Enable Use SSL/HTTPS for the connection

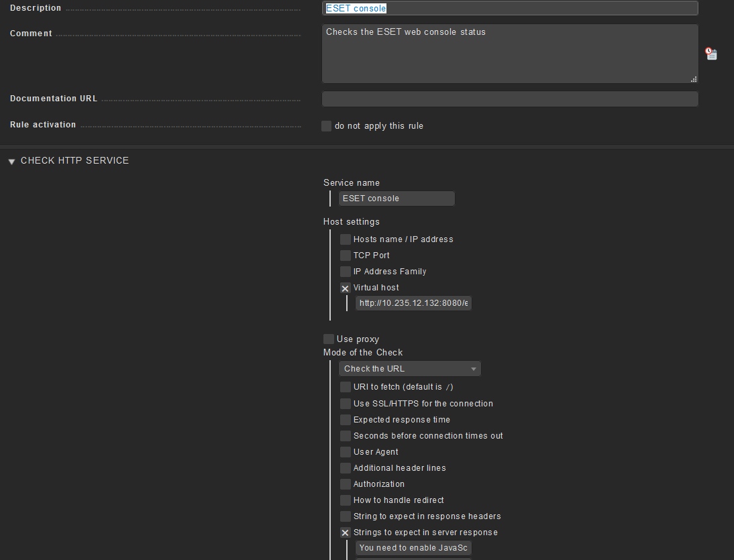(346, 404)
